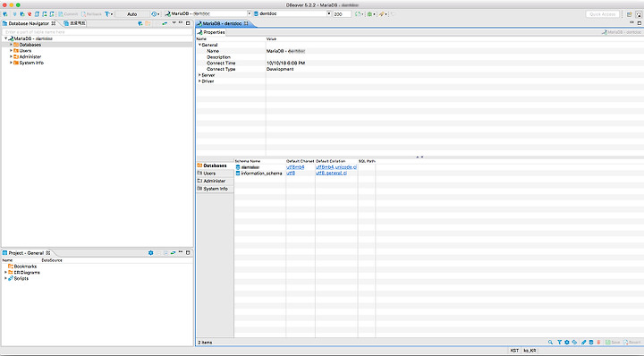Viewport: 644px width, 356px height.
Task: Click the gear settings icon in bottom toolbar
Action: pyautogui.click(x=567, y=342)
